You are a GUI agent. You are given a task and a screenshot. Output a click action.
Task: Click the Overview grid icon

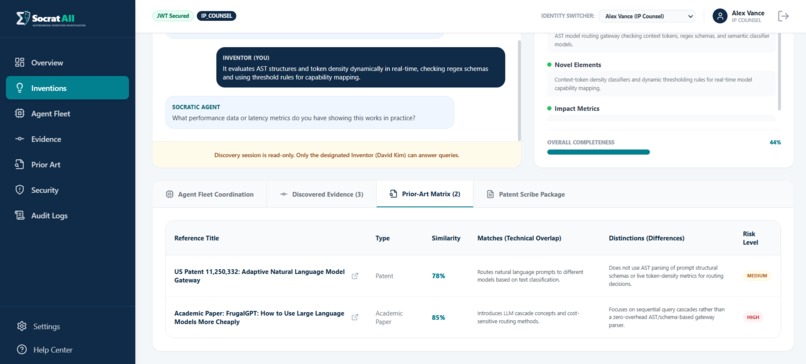click(20, 63)
